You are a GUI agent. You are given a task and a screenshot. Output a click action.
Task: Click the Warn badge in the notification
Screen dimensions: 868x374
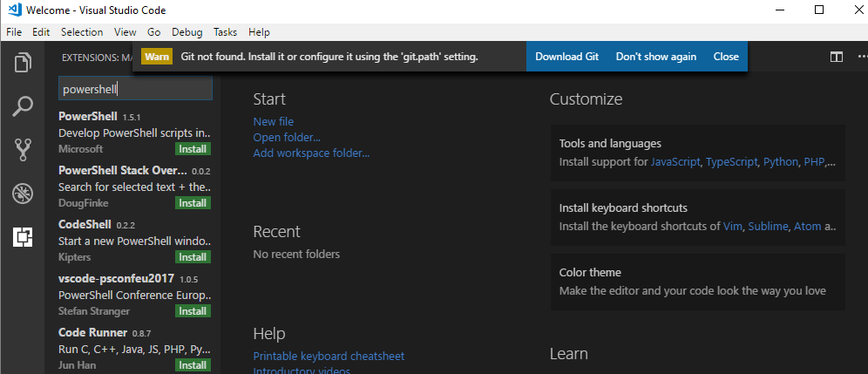(x=157, y=57)
